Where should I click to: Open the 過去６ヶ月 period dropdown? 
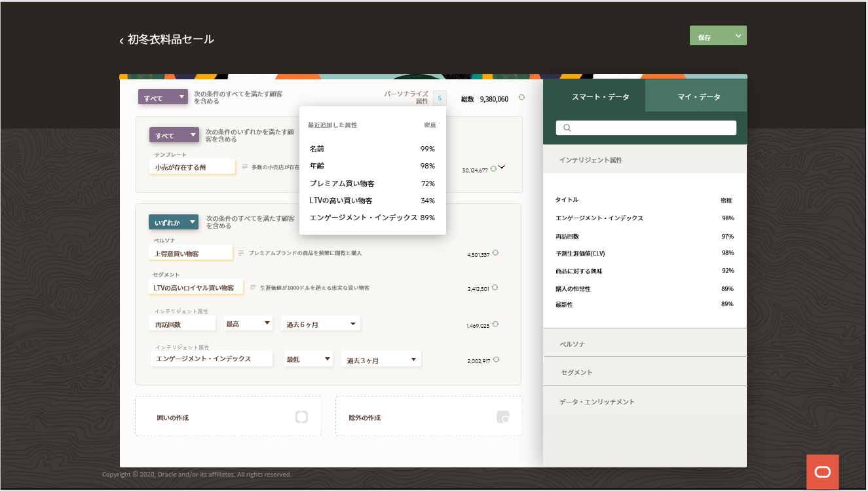320,324
